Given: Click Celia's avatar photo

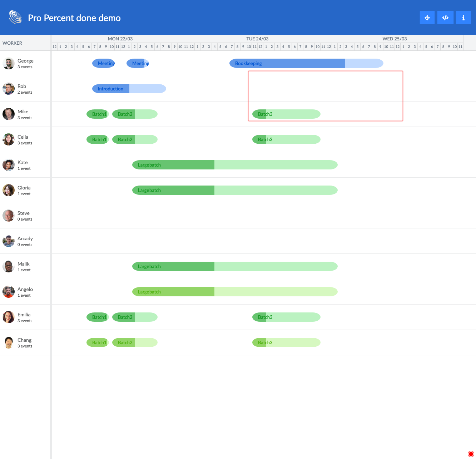Looking at the screenshot, I should 9,139.
